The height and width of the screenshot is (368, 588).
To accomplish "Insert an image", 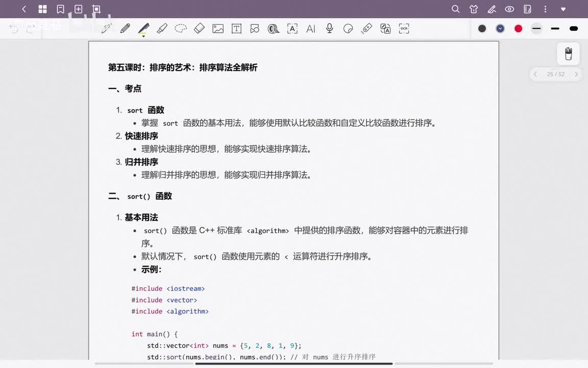I will (218, 29).
